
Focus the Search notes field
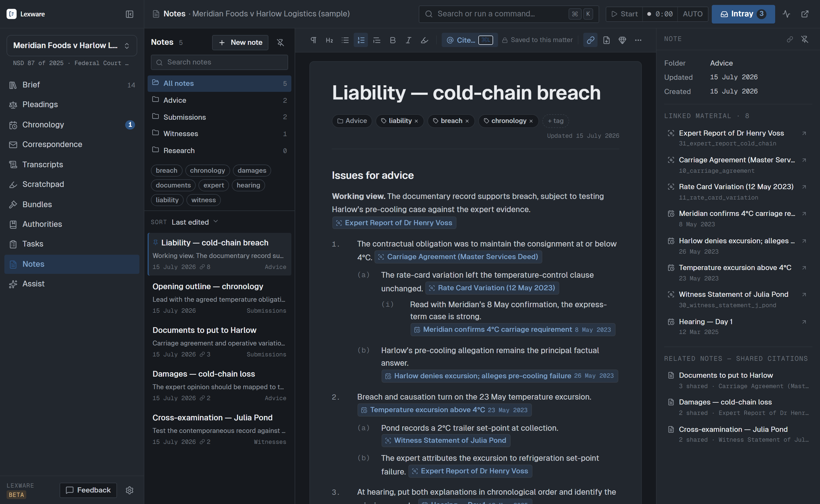219,62
